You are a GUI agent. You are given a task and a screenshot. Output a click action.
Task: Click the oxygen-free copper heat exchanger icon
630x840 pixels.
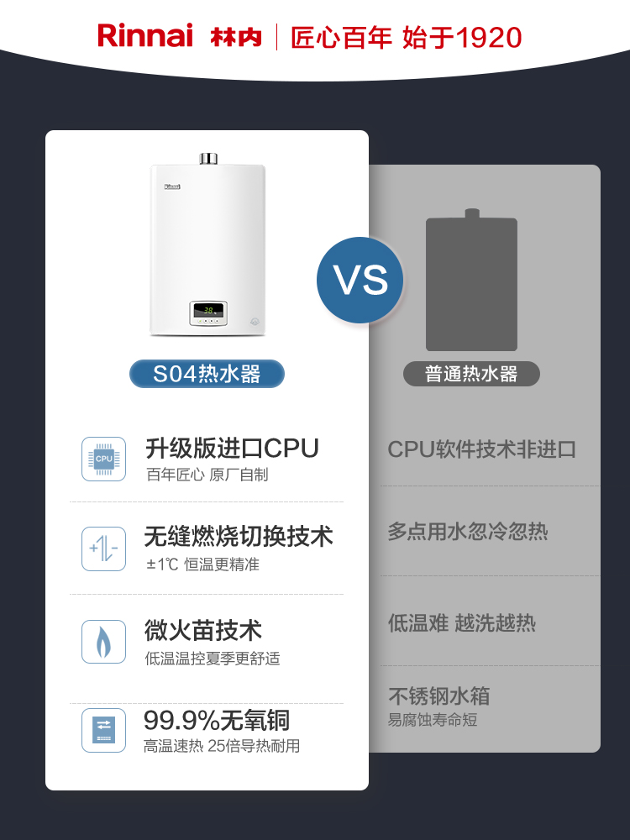coord(104,730)
